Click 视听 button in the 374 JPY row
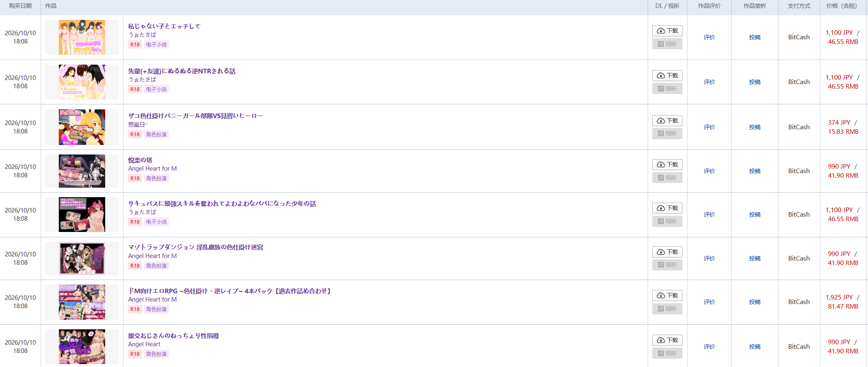Viewport: 868px width, 367px height. [x=667, y=133]
